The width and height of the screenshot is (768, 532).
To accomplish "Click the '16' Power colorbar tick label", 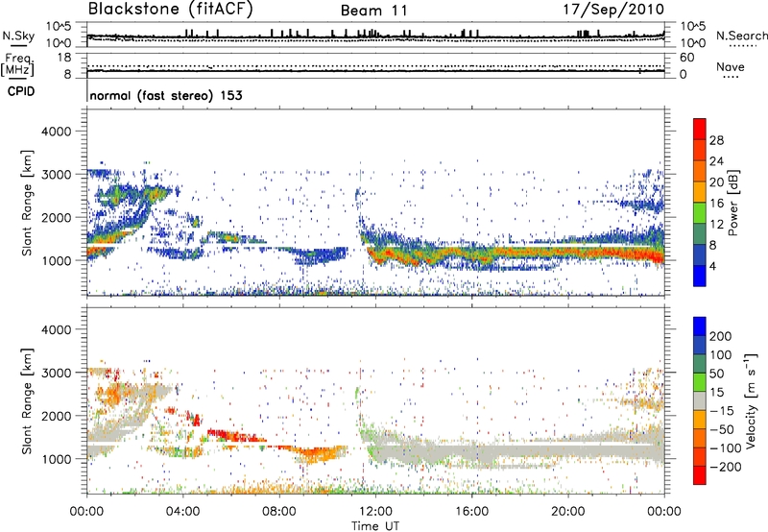I will 716,204.
